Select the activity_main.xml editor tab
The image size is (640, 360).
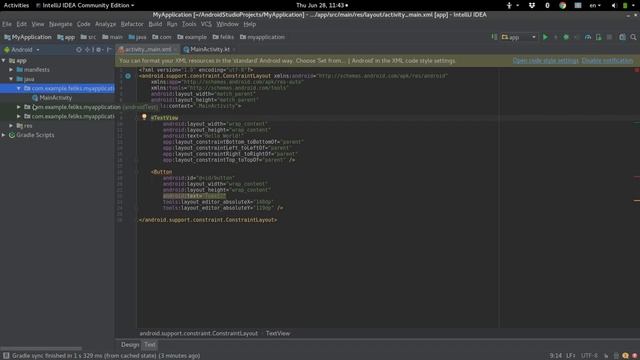[x=148, y=49]
